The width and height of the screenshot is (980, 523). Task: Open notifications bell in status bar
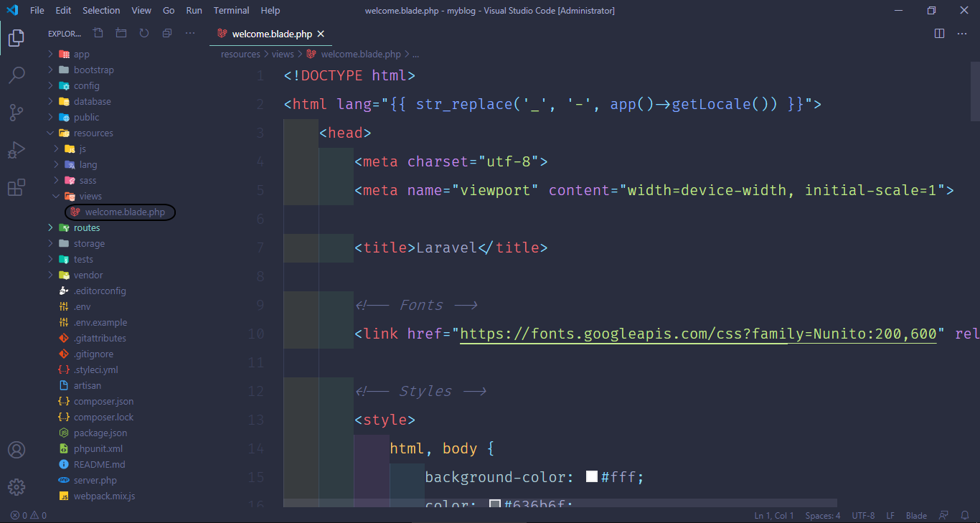965,515
